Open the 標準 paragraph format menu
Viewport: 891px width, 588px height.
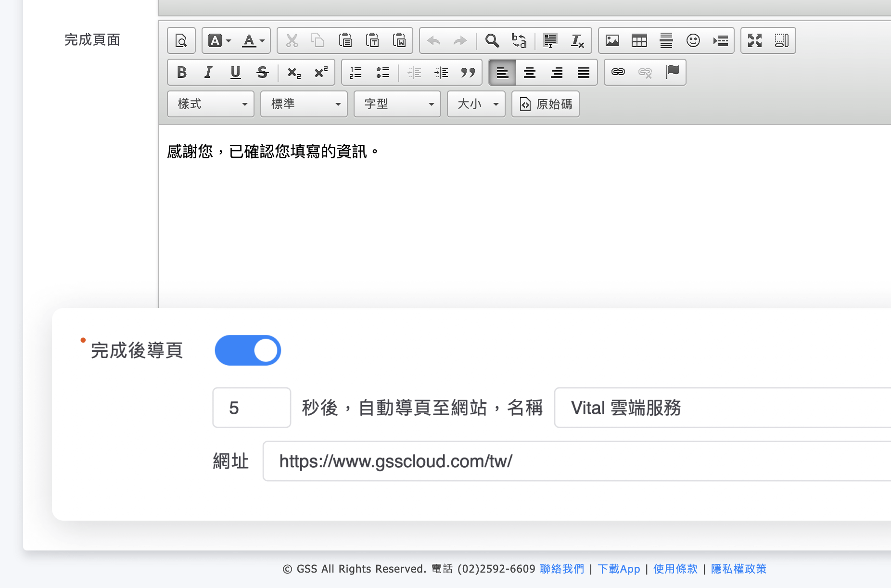click(x=304, y=104)
